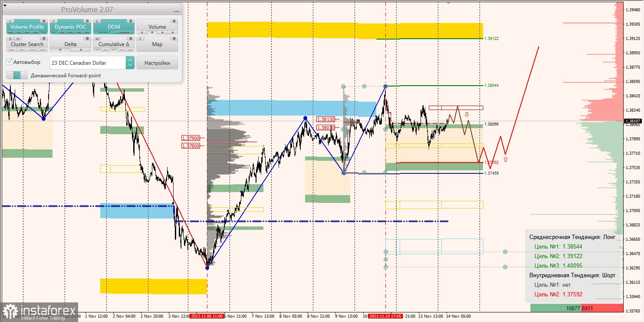Click the P hotkey tag on Dynamic POC
This screenshot has height=322, width=644.
[x=54, y=21]
